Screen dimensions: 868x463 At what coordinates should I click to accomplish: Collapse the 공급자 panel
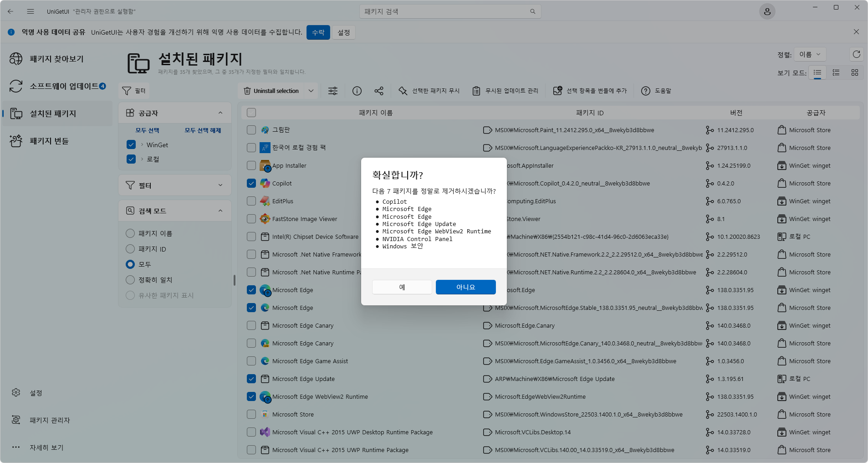(x=220, y=113)
